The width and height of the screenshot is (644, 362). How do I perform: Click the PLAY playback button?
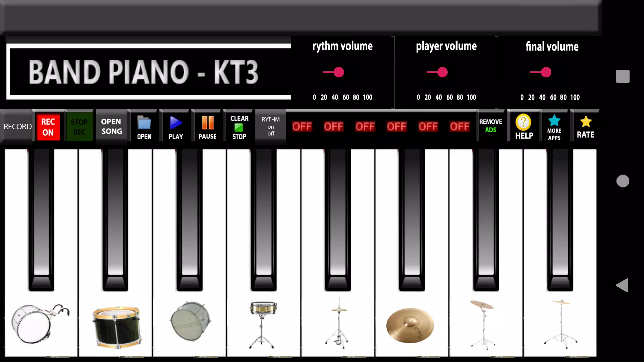tap(176, 127)
